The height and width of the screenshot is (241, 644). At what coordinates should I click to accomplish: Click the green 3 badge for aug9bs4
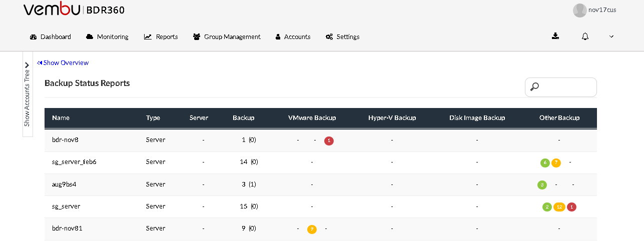(x=542, y=184)
